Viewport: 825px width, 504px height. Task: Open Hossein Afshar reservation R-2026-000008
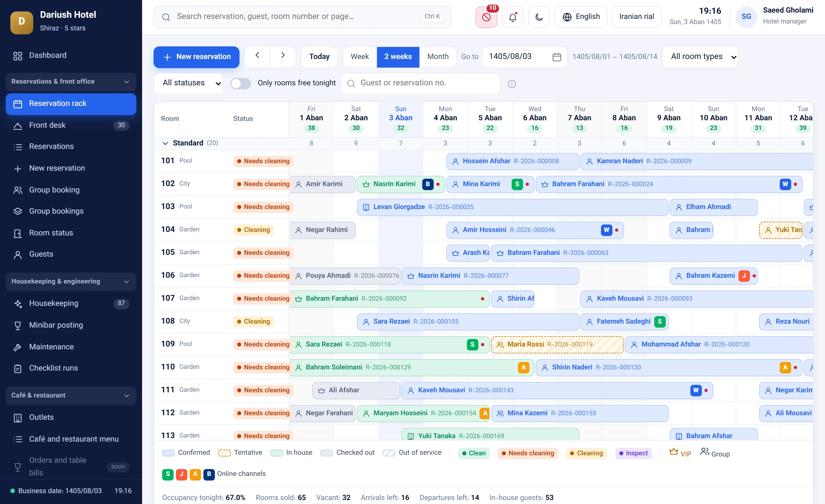(512, 161)
